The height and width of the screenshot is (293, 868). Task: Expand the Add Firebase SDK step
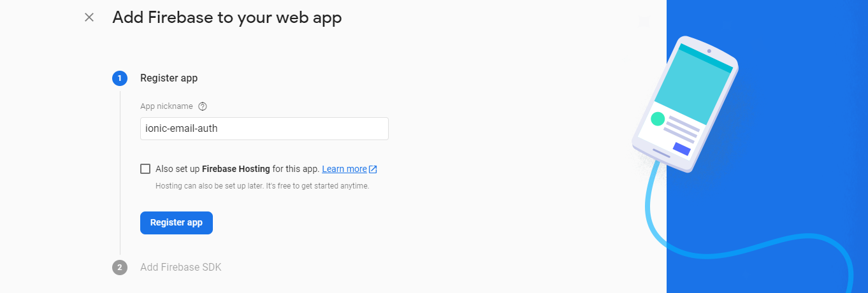point(181,268)
